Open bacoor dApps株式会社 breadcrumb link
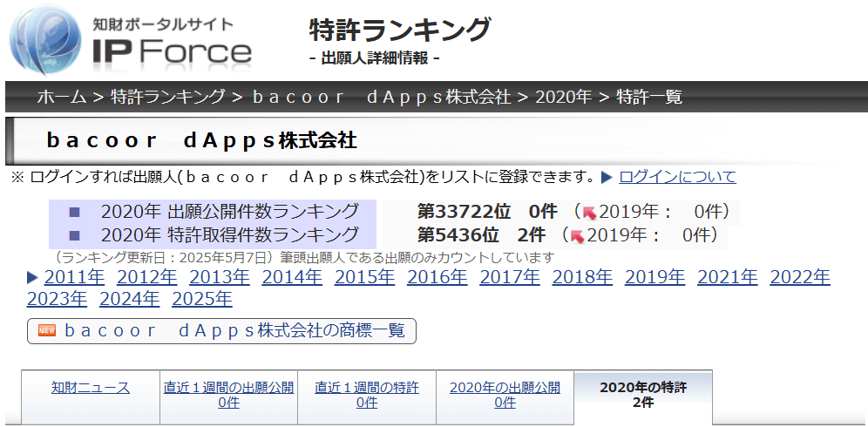Viewport: 868px width, 427px height. click(x=381, y=98)
